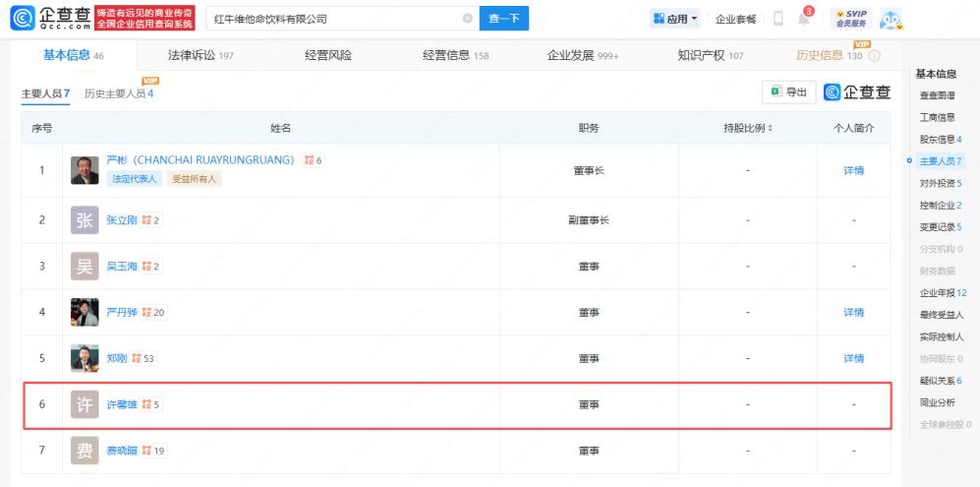Open 详情 for 严彬
The width and height of the screenshot is (980, 487).
(x=854, y=170)
